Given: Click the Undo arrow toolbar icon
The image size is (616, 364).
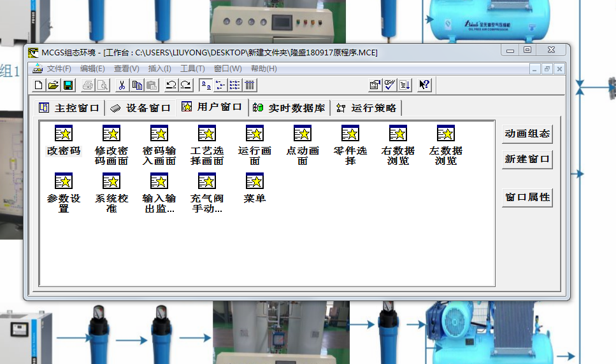Looking at the screenshot, I should tap(171, 85).
